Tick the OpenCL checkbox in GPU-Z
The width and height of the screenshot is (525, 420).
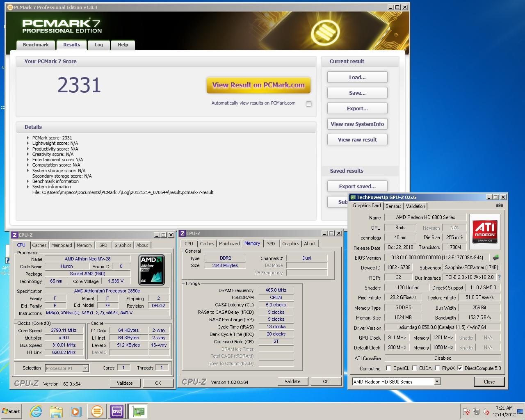(388, 368)
